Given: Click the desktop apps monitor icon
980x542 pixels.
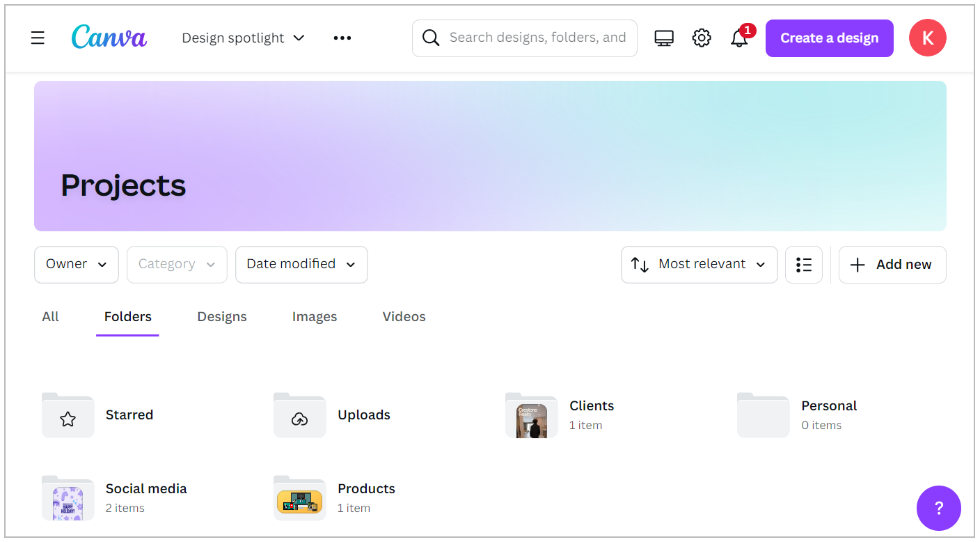Looking at the screenshot, I should [664, 38].
